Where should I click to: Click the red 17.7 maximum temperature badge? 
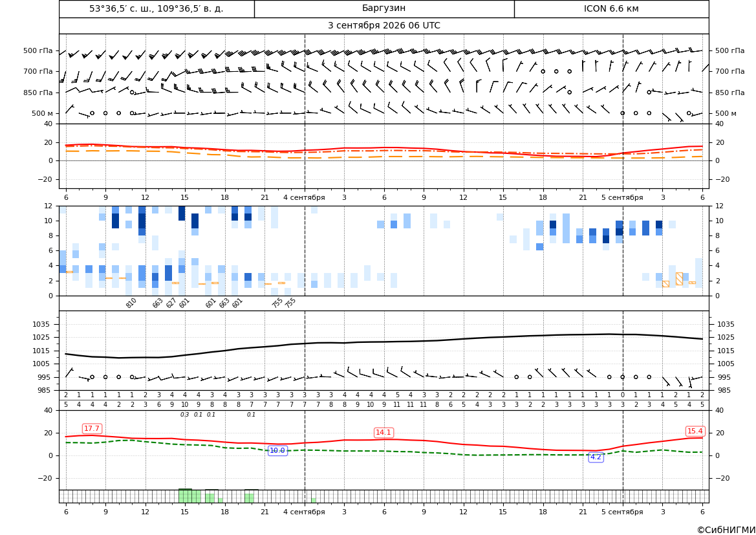coord(92,428)
